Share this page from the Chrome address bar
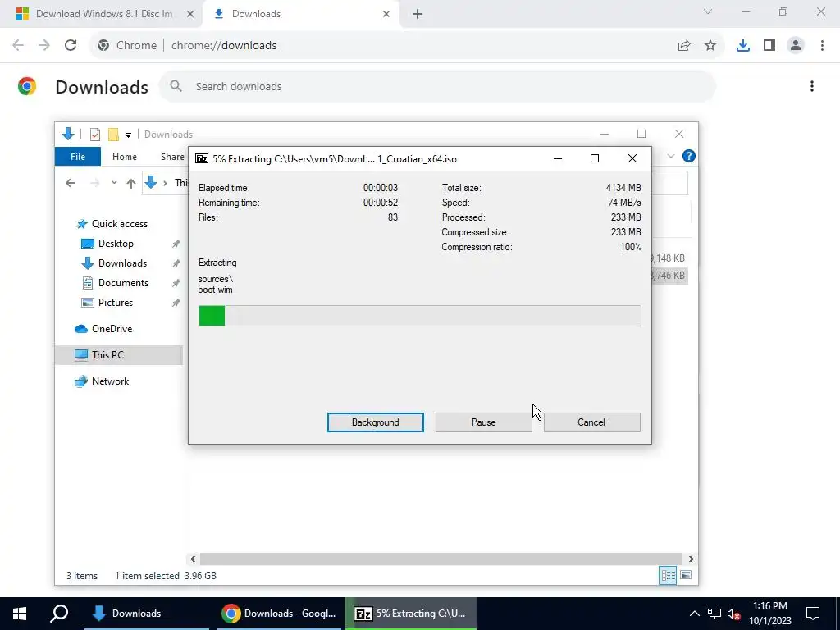Viewport: 840px width, 630px height. (x=684, y=46)
